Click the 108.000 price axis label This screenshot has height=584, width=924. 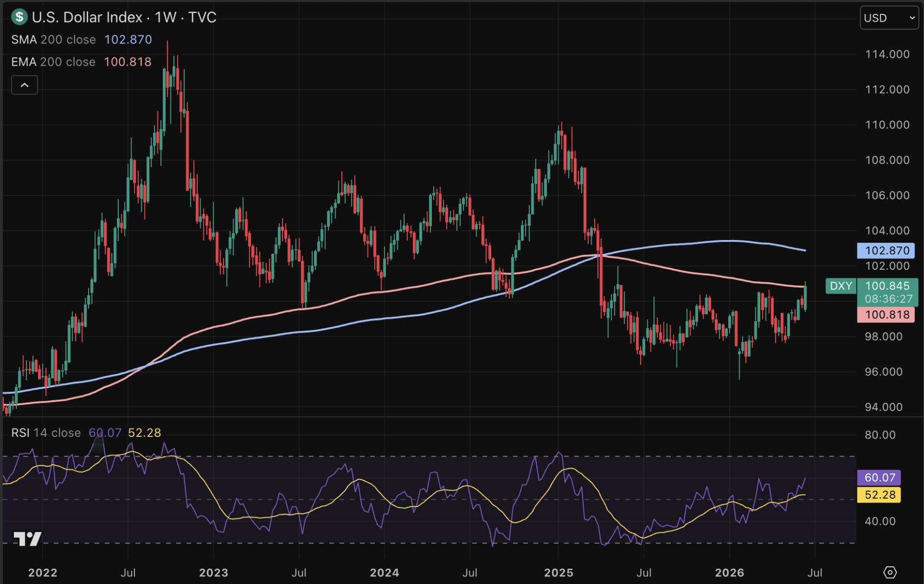(887, 160)
